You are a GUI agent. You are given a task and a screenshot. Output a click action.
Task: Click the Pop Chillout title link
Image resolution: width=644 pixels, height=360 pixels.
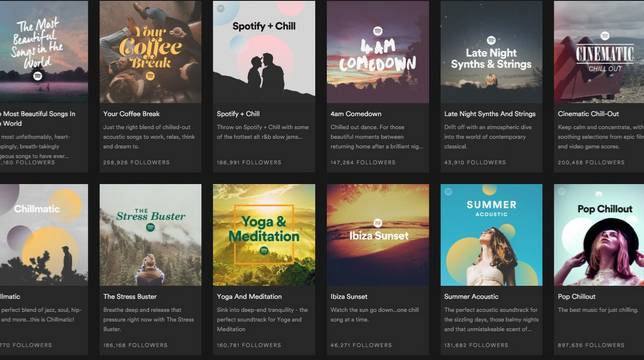click(577, 296)
